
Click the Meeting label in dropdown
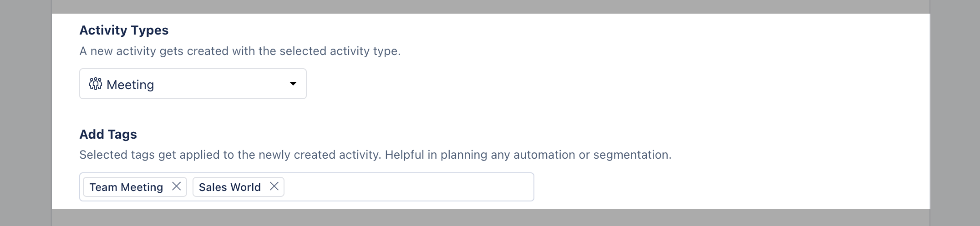[130, 85]
